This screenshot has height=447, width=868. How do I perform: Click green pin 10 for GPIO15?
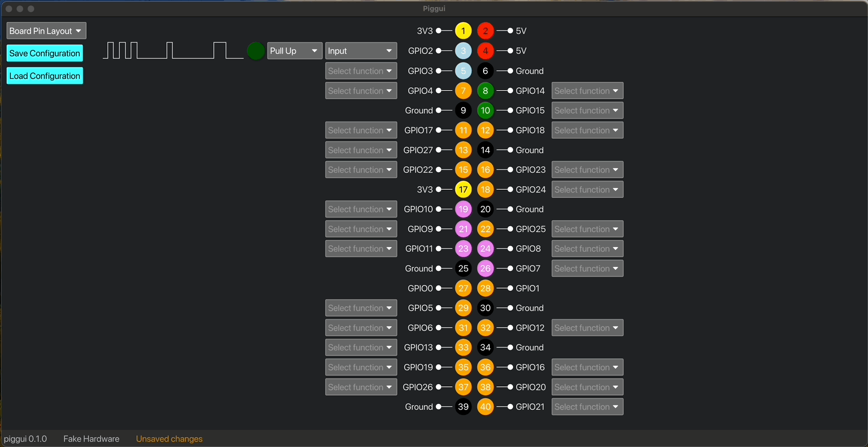click(485, 110)
